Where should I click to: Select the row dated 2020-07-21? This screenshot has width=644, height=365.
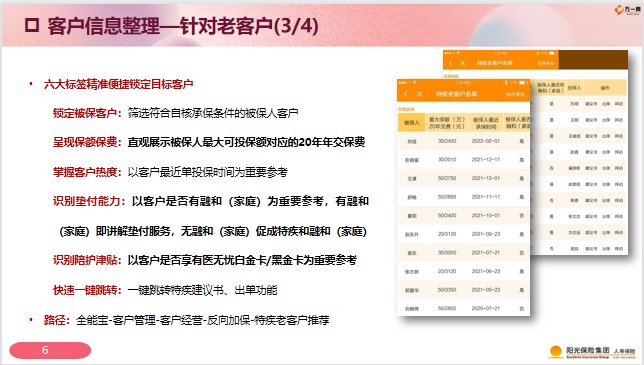pyautogui.click(x=463, y=308)
